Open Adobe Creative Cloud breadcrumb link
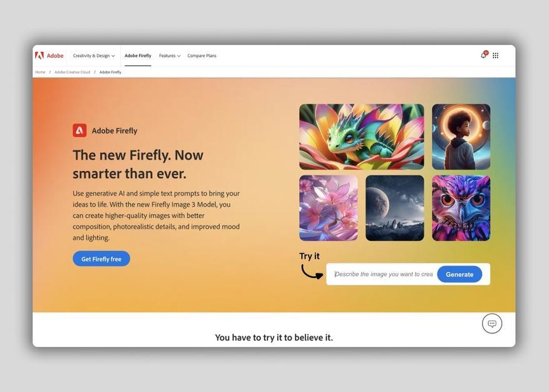Screen dimensions: 549x392 (72, 72)
